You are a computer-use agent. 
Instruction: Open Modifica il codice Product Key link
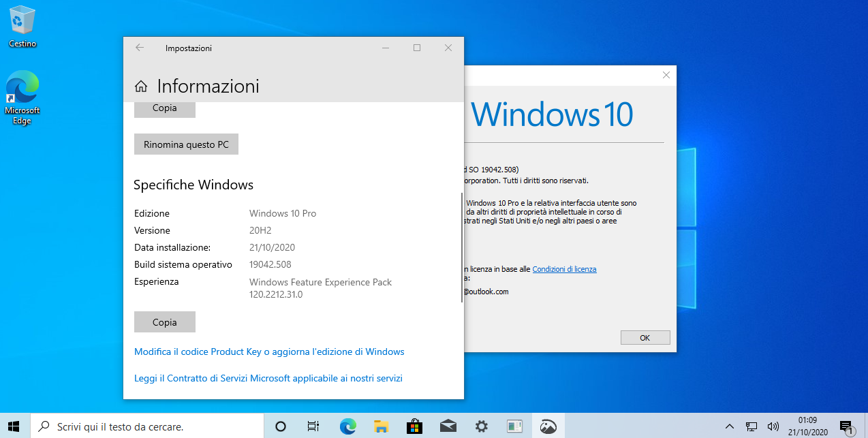point(269,352)
